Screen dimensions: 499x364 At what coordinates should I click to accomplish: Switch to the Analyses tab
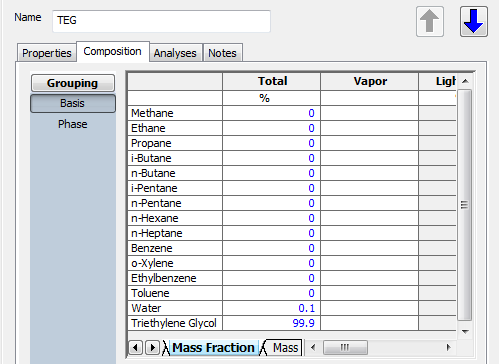pos(175,53)
